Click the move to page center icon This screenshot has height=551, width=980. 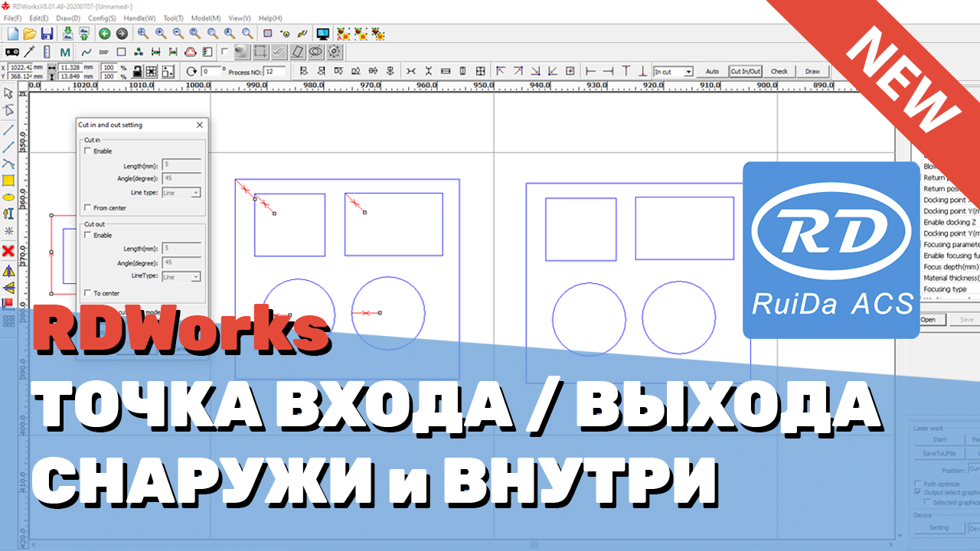(570, 71)
